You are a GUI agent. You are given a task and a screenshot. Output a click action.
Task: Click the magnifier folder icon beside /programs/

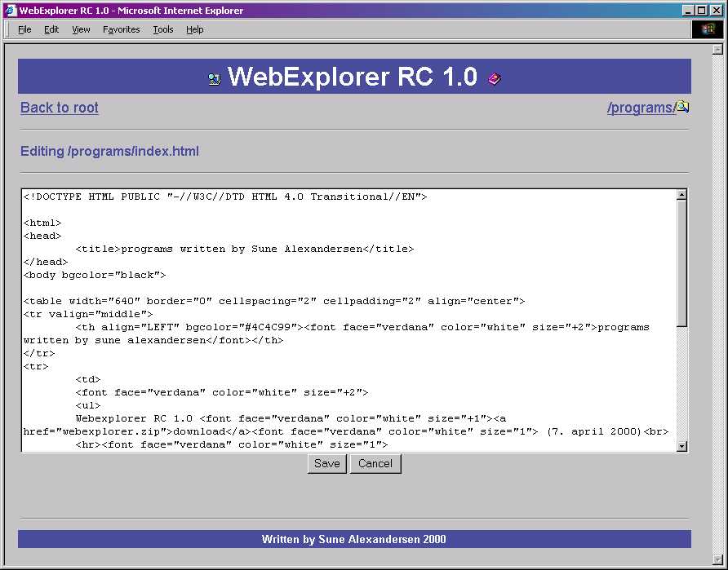pyautogui.click(x=682, y=107)
